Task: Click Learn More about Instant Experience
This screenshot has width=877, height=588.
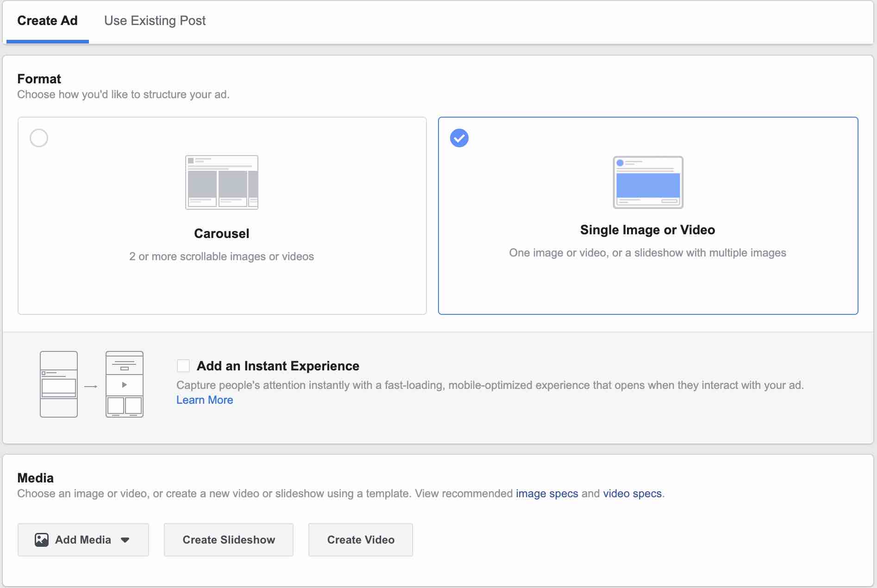Action: pos(204,400)
